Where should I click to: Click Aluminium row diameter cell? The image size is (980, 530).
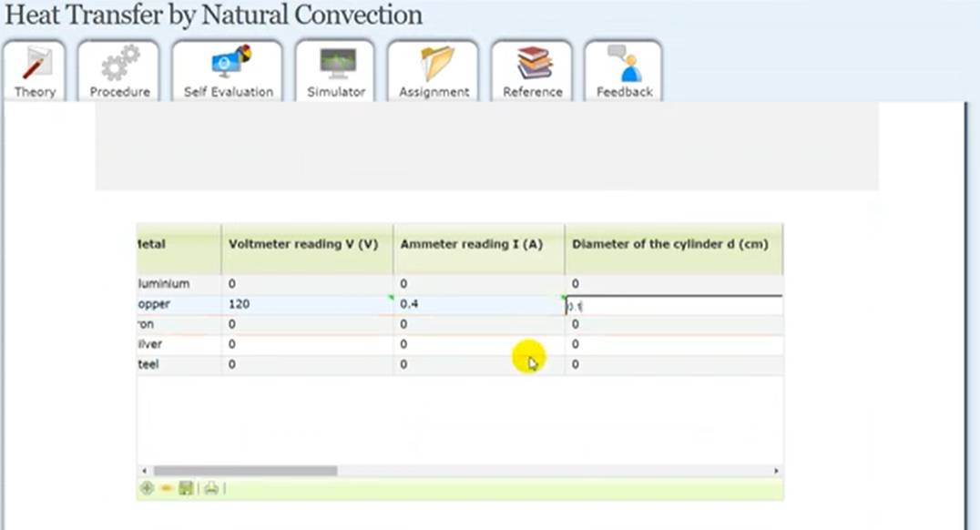tap(672, 284)
